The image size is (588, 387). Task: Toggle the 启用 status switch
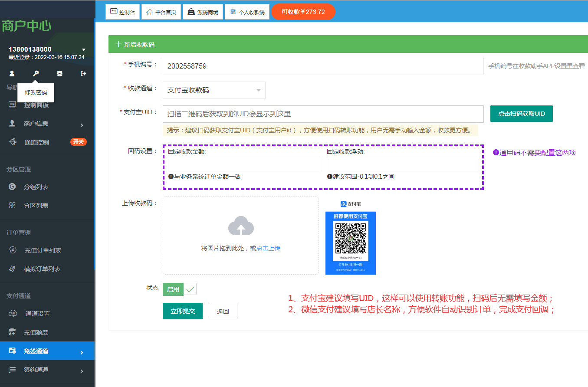pyautogui.click(x=180, y=289)
